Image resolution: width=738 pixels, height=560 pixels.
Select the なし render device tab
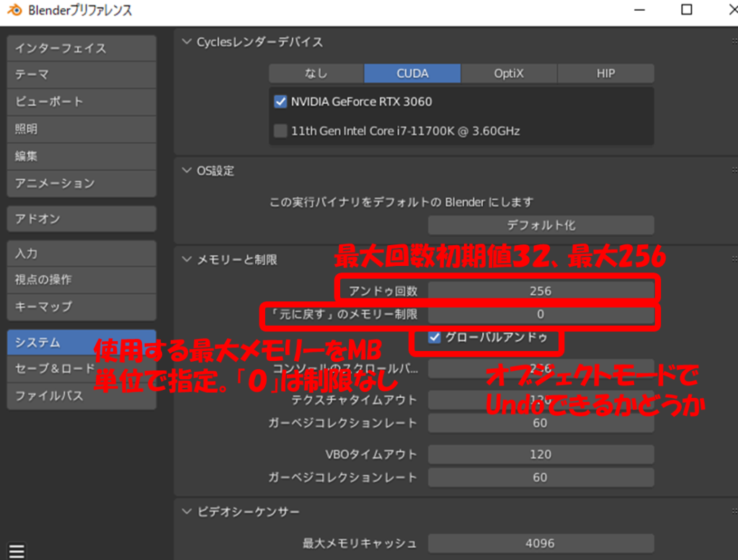click(316, 74)
